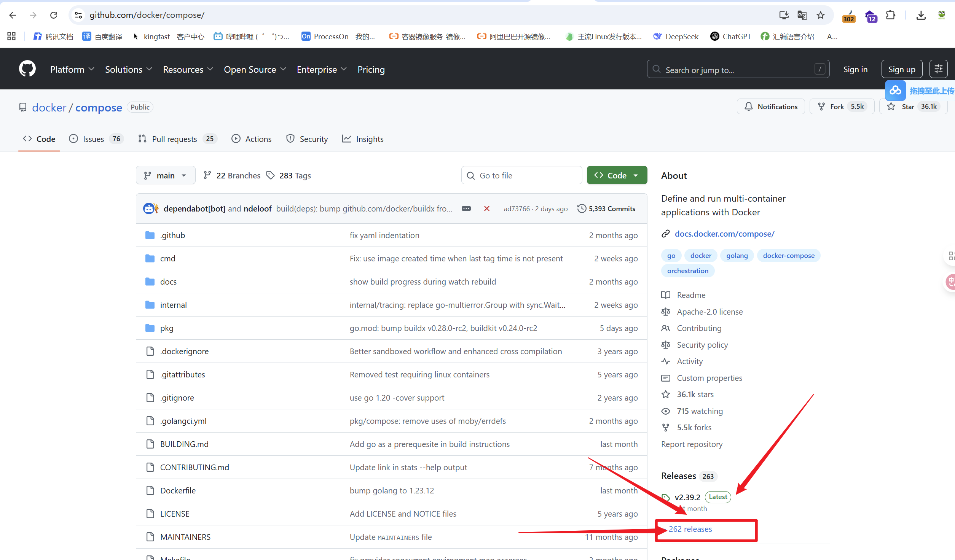Click the Notifications bell button
The height and width of the screenshot is (560, 955).
[771, 107]
